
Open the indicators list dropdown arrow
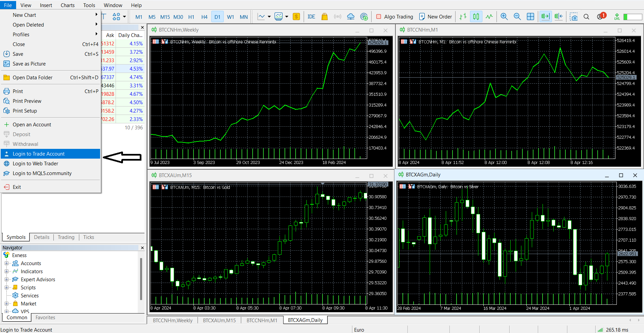[x=287, y=16]
